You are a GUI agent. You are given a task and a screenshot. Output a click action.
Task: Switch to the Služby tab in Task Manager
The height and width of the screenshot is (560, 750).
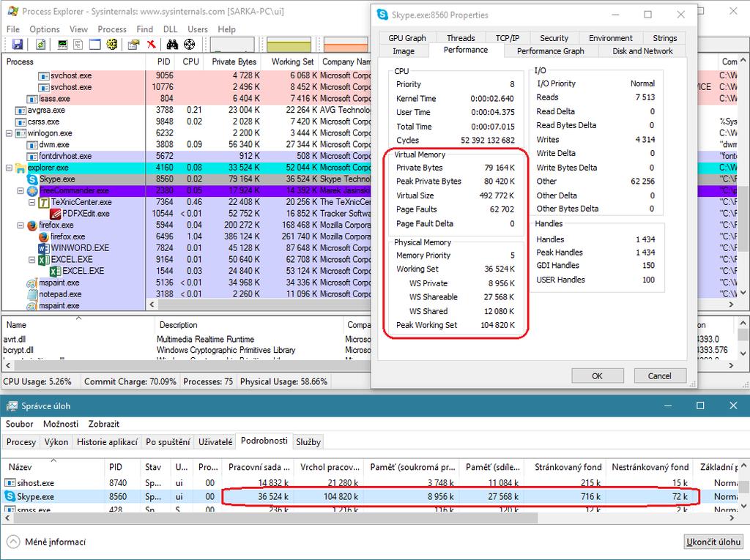point(308,442)
